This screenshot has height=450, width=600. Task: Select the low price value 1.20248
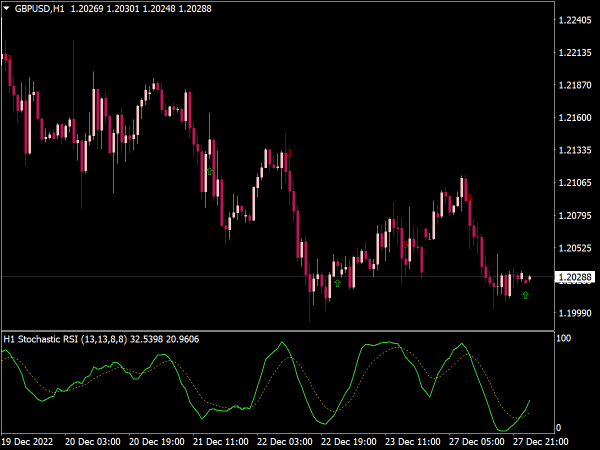pyautogui.click(x=159, y=8)
